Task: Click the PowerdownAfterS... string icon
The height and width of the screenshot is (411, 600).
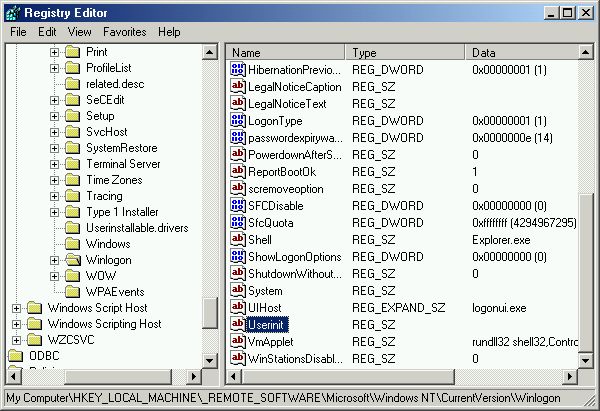Action: [238, 154]
